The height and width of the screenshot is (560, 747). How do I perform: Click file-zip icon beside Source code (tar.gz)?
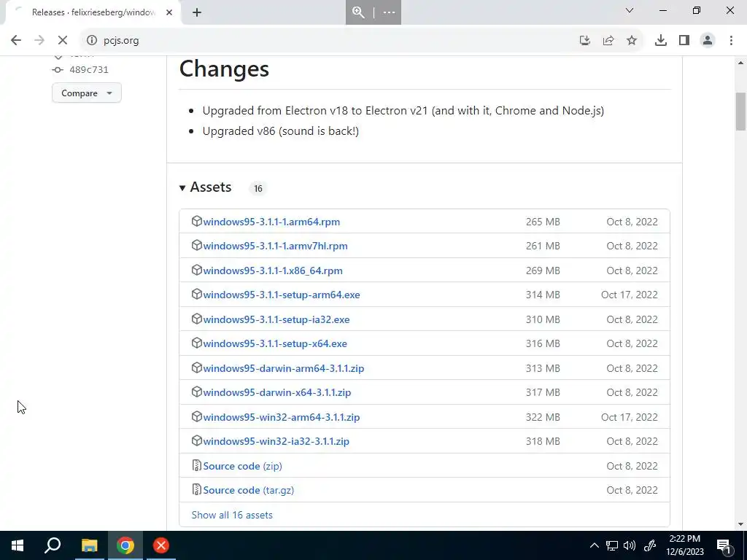tap(196, 489)
